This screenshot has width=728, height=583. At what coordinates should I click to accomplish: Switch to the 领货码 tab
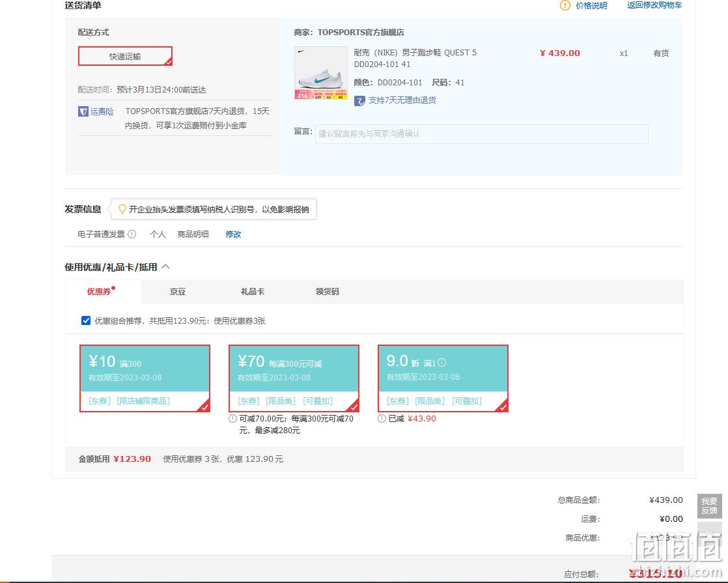click(x=328, y=292)
